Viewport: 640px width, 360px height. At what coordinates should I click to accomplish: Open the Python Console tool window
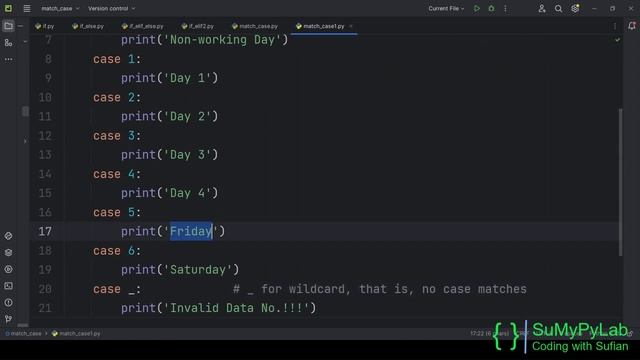pyautogui.click(x=8, y=236)
